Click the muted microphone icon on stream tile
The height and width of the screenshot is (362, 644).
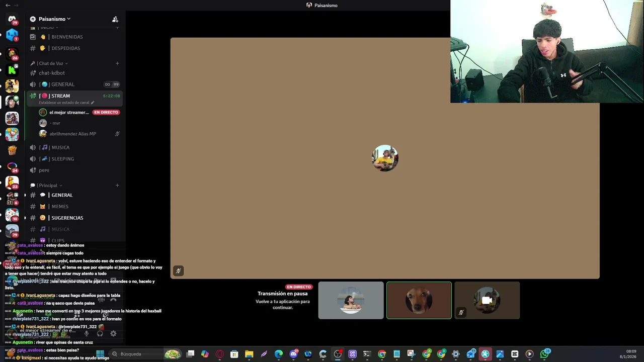point(178,271)
